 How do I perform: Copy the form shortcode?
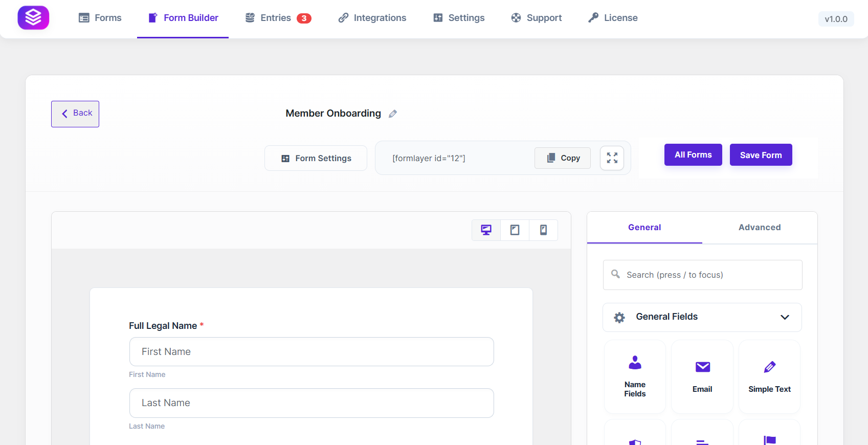tap(563, 158)
